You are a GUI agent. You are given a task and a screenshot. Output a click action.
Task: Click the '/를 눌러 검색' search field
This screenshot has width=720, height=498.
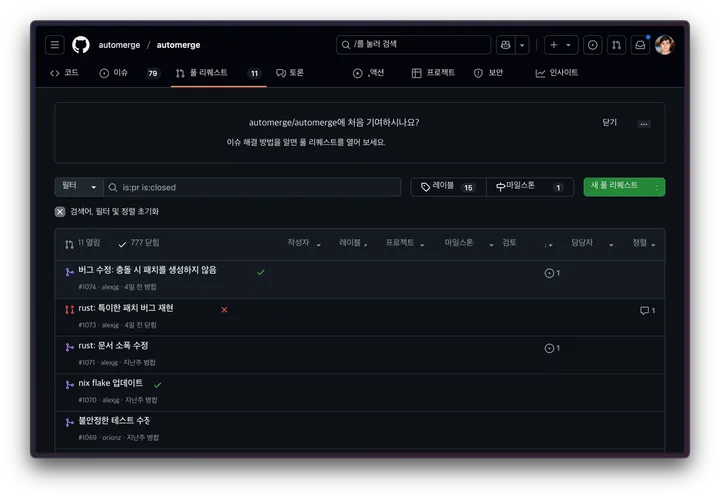coord(413,45)
